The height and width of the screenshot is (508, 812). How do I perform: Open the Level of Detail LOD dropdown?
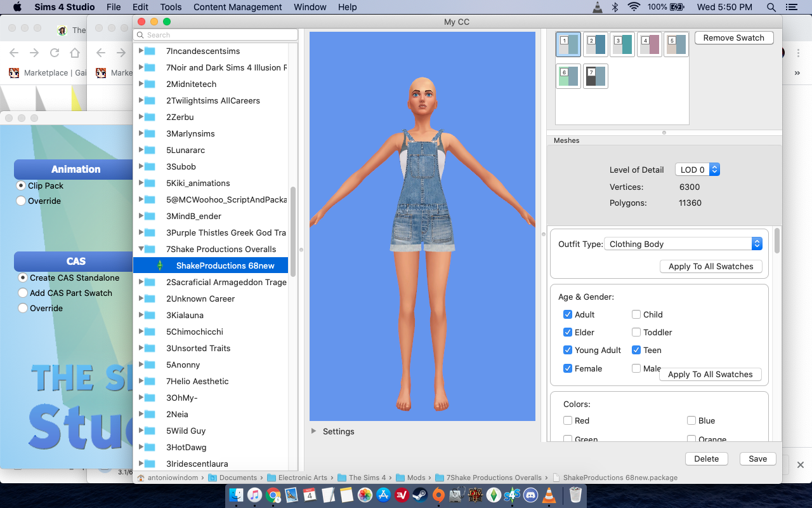697,170
